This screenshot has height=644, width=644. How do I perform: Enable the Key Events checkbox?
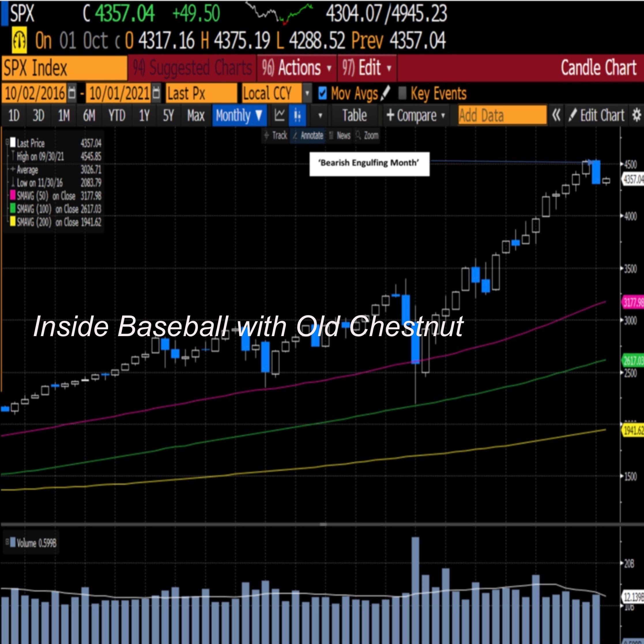pyautogui.click(x=403, y=93)
